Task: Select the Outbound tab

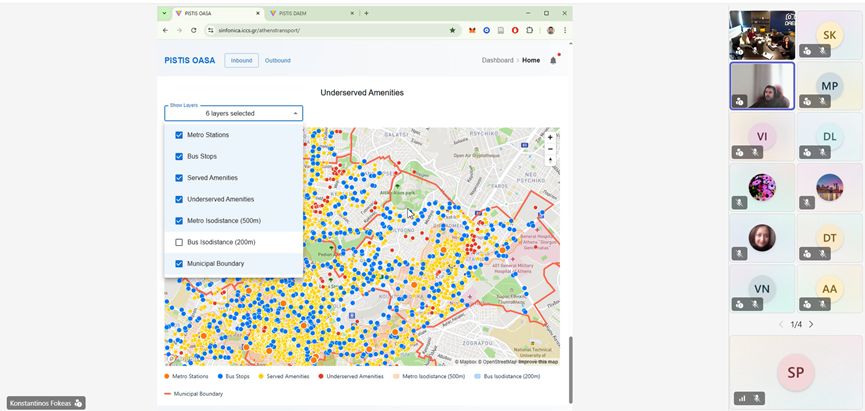Action: (277, 60)
